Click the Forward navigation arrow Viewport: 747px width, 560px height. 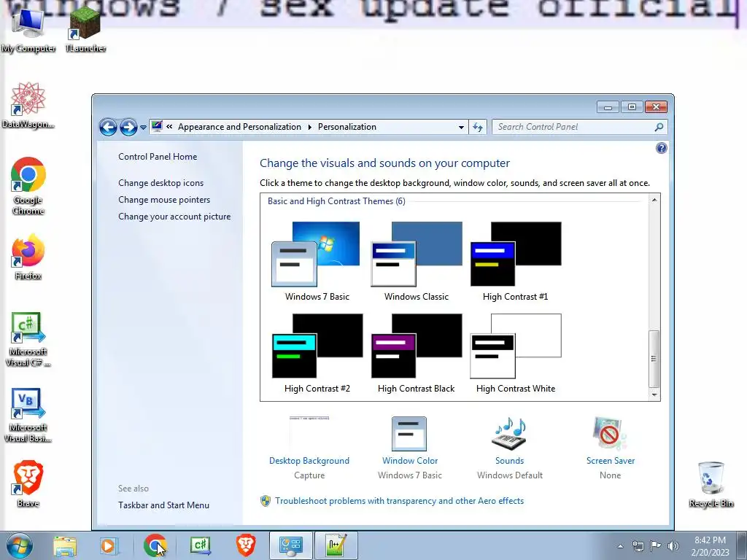[x=128, y=127]
